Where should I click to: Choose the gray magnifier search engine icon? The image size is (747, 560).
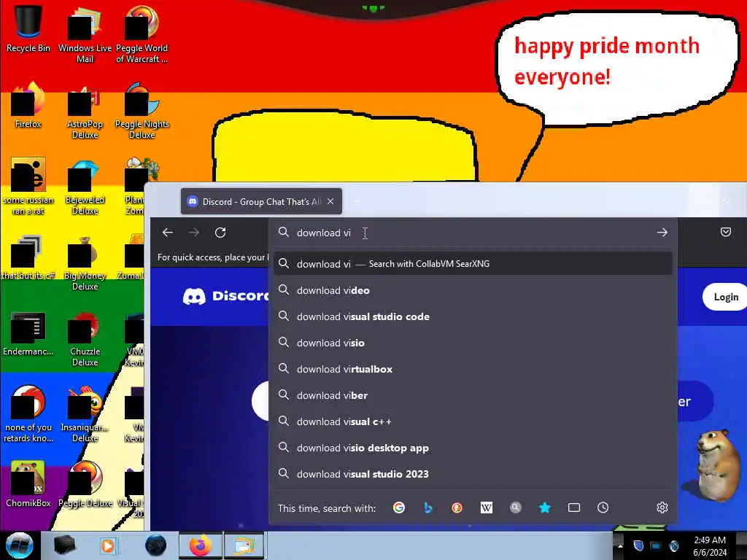click(x=516, y=507)
